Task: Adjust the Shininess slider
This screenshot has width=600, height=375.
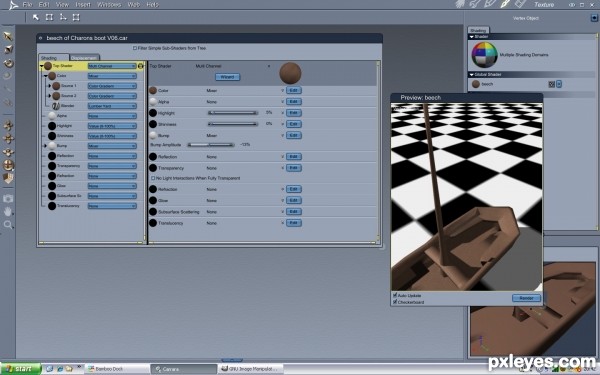Action: coord(233,124)
